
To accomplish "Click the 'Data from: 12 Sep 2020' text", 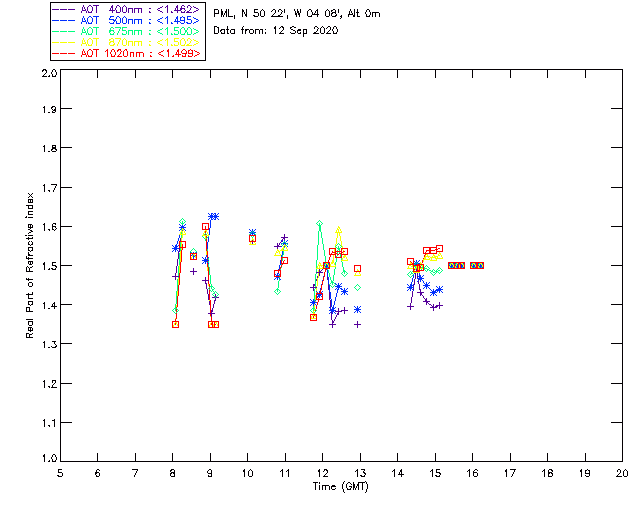I will (x=276, y=31).
